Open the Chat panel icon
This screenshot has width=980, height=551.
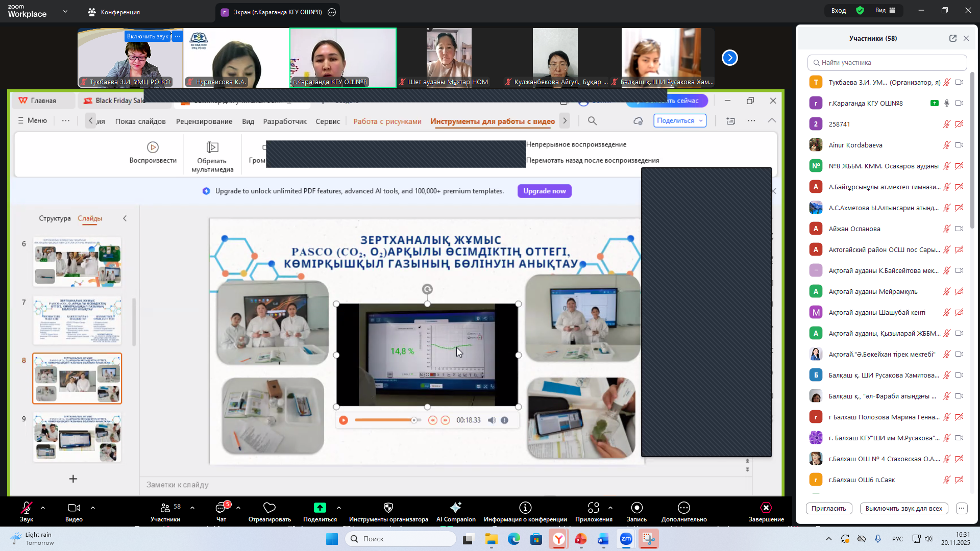point(221,508)
